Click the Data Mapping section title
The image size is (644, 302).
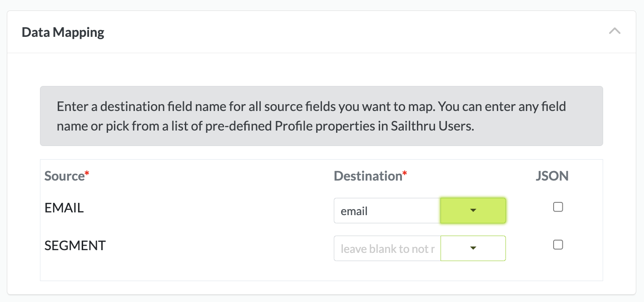63,32
